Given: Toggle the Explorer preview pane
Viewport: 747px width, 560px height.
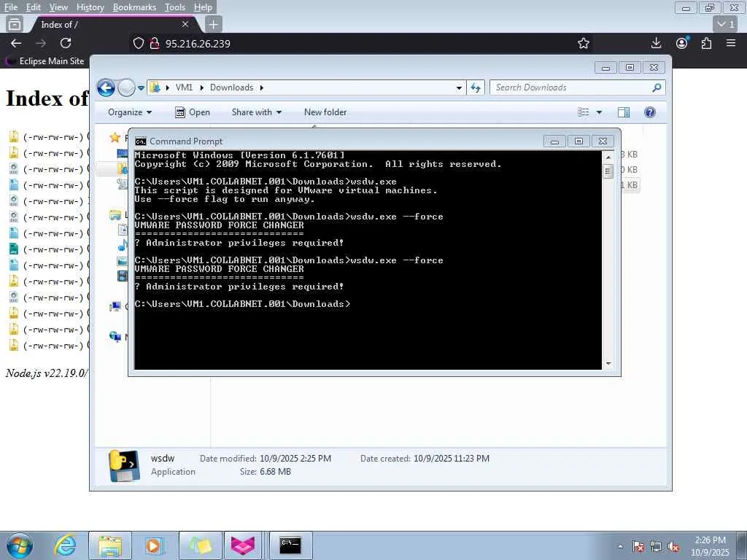Looking at the screenshot, I should (624, 112).
